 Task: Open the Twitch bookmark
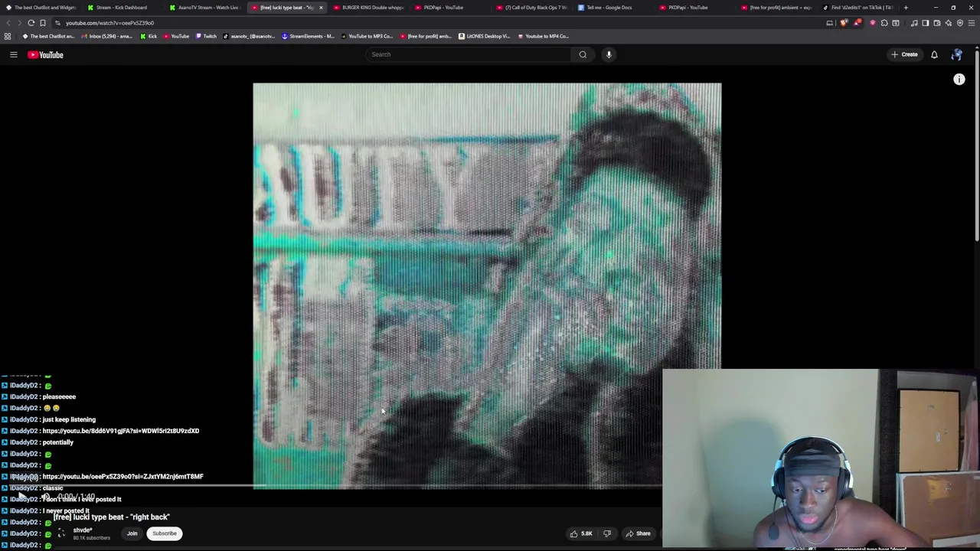click(x=206, y=36)
